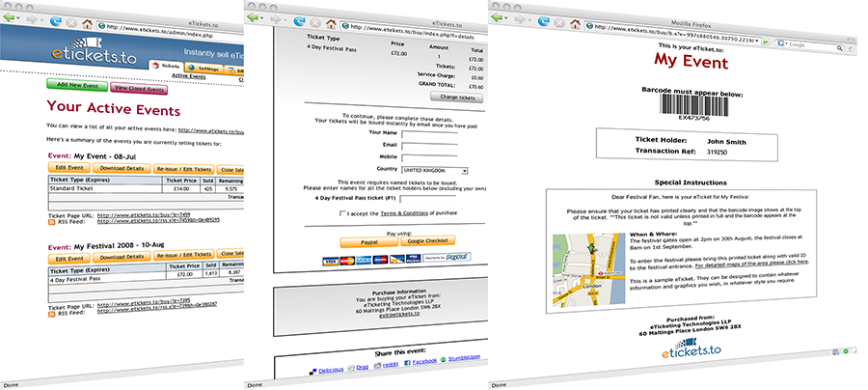Click the 'Standard Ticket' table cell
The height and width of the screenshot is (390, 868).
point(105,188)
